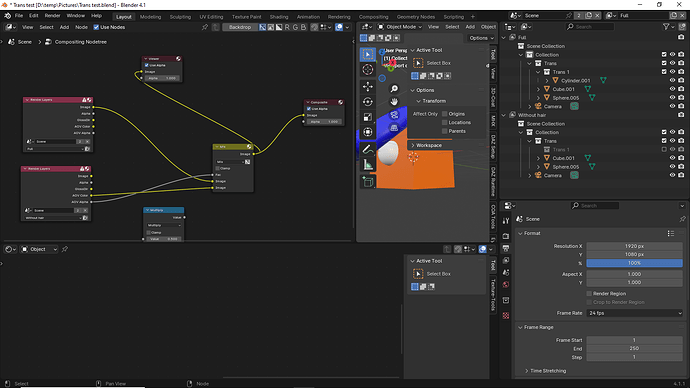Open the viewport Options dropdown
This screenshot has height=388, width=690.
click(481, 38)
